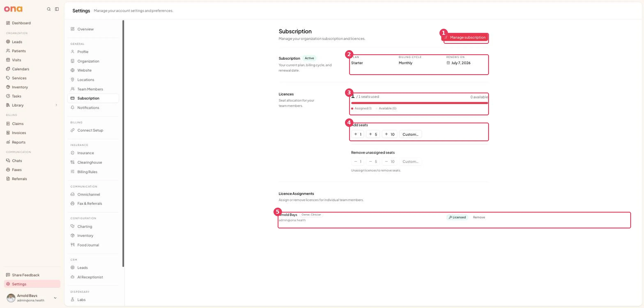
Task: Add 10 seats button
Action: [x=390, y=134]
